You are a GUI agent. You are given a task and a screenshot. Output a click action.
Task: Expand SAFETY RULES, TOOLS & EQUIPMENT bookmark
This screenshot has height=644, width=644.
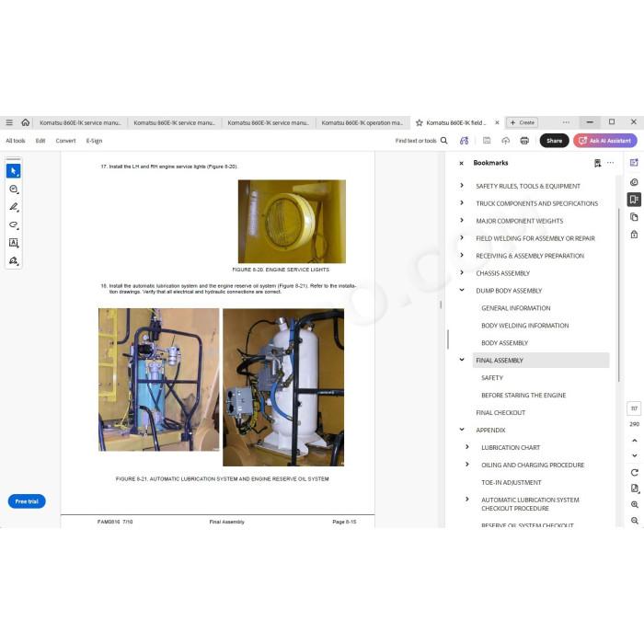(462, 186)
